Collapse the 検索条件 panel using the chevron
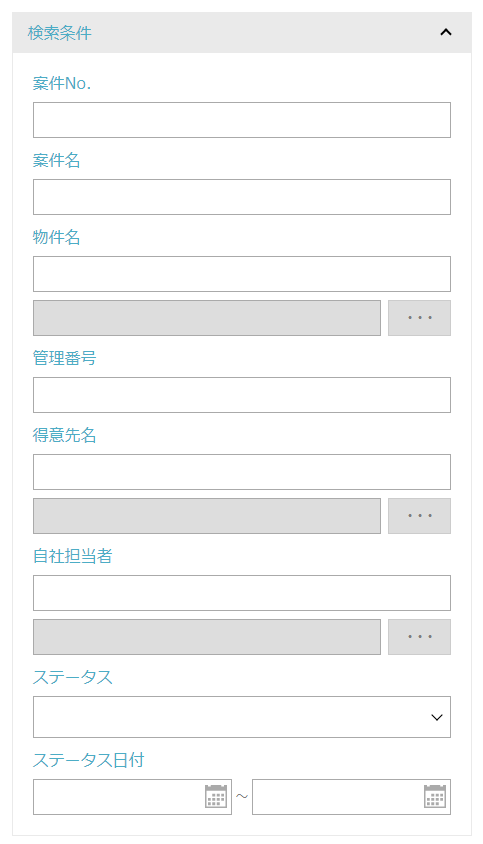The height and width of the screenshot is (844, 483). (445, 32)
